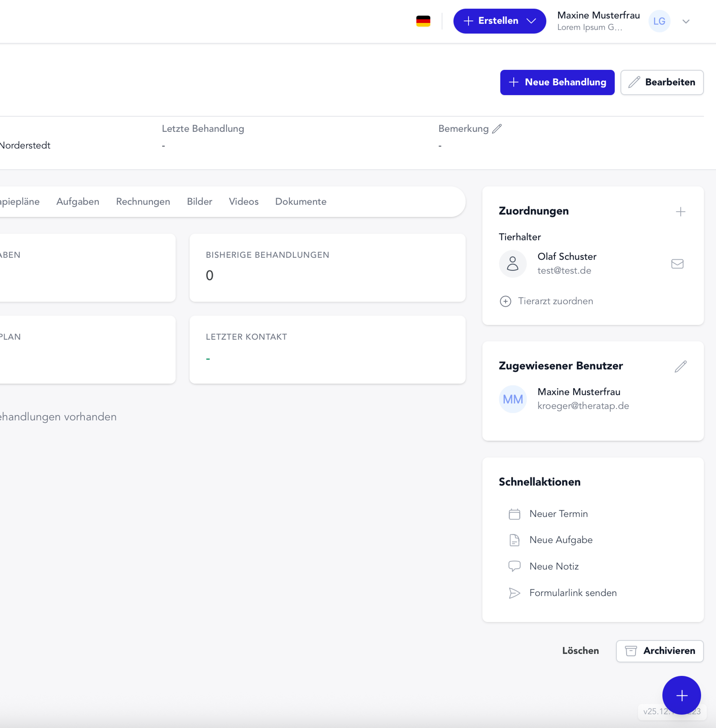
Task: Select the Löschen option
Action: pyautogui.click(x=580, y=651)
